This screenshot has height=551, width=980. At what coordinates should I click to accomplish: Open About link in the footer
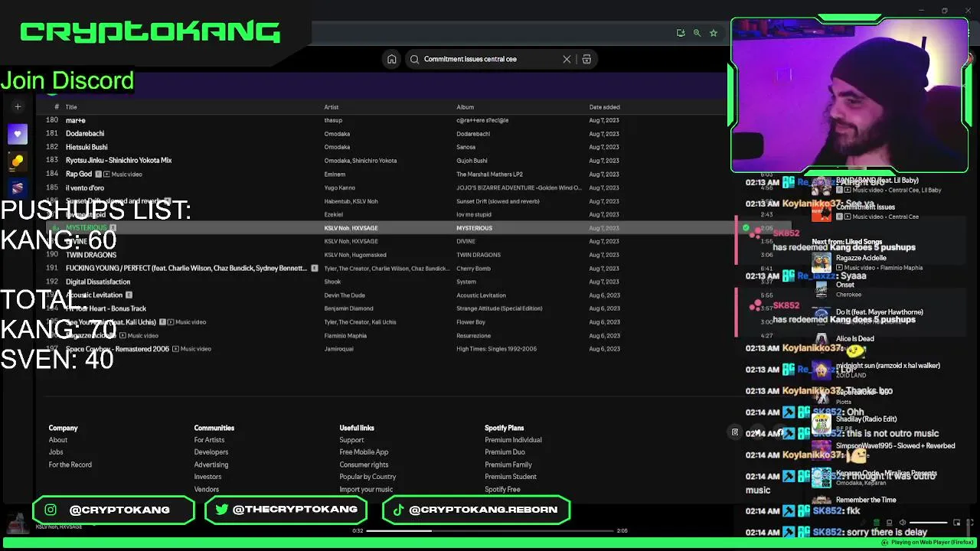[58, 440]
